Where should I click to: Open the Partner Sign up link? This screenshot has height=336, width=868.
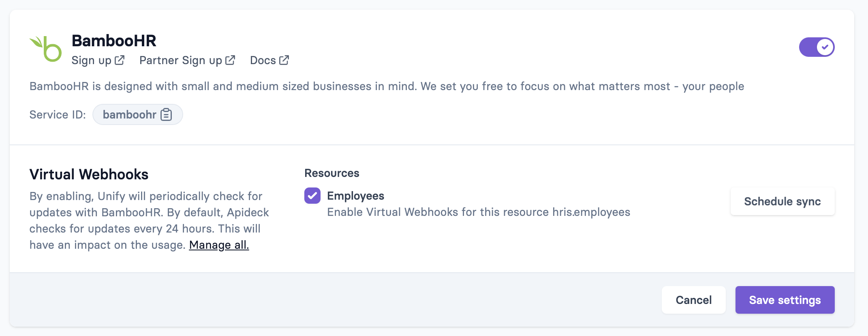(x=187, y=60)
